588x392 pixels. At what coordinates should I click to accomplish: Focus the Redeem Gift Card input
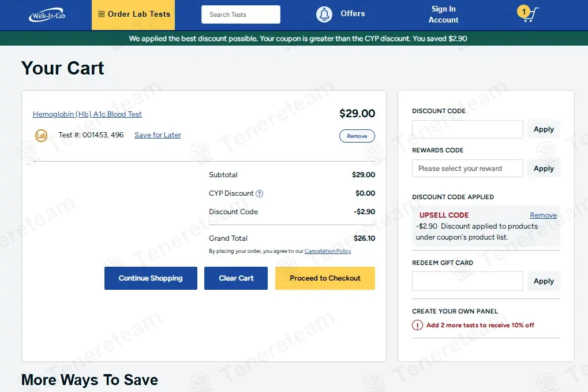(467, 281)
